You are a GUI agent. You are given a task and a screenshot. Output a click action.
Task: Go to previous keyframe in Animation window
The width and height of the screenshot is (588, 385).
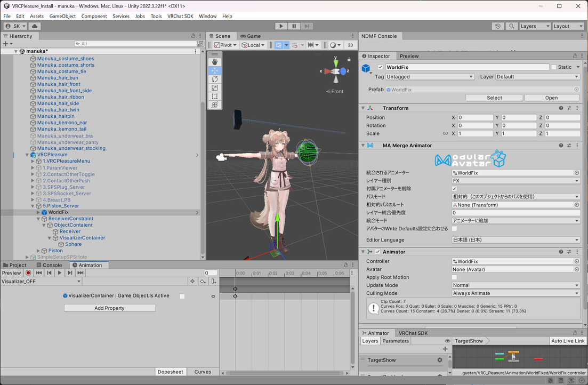click(49, 273)
